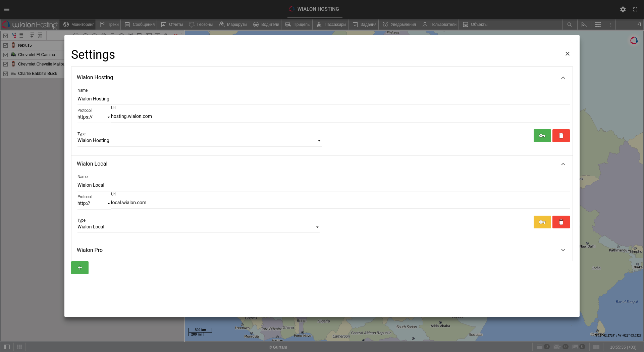Open the Мониторинг tab

79,25
